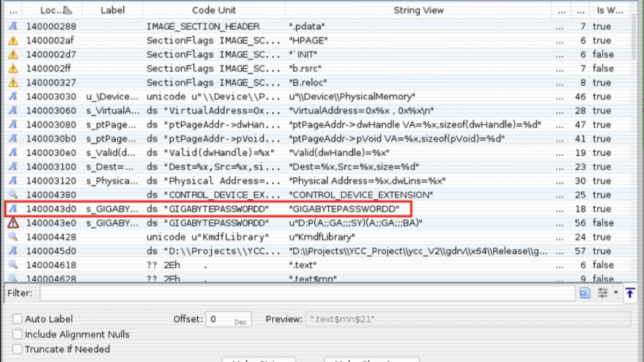Screen dimensions: 644x362
Task: Sort by the Label column header
Action: (112, 10)
